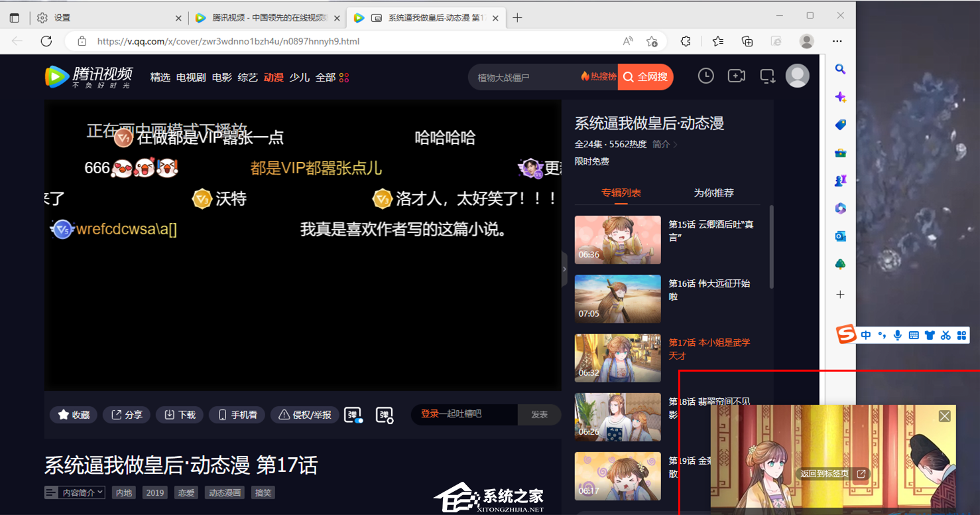The width and height of the screenshot is (980, 515).
Task: Click the 植物大战僵尸 search field
Action: 524,78
